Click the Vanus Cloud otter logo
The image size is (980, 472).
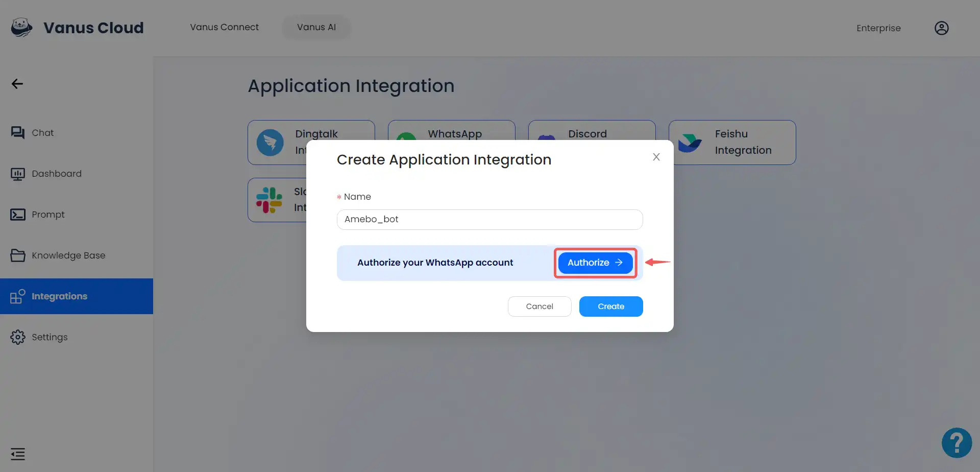click(x=21, y=28)
